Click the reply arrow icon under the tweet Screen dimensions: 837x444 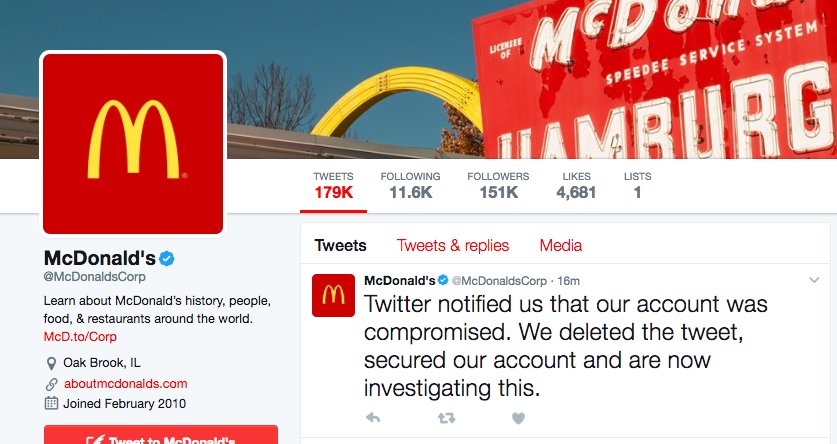click(x=373, y=417)
